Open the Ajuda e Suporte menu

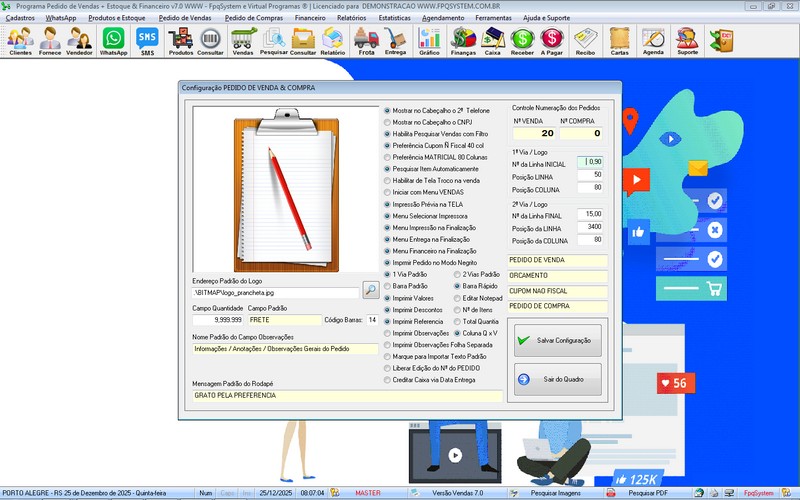[546, 18]
